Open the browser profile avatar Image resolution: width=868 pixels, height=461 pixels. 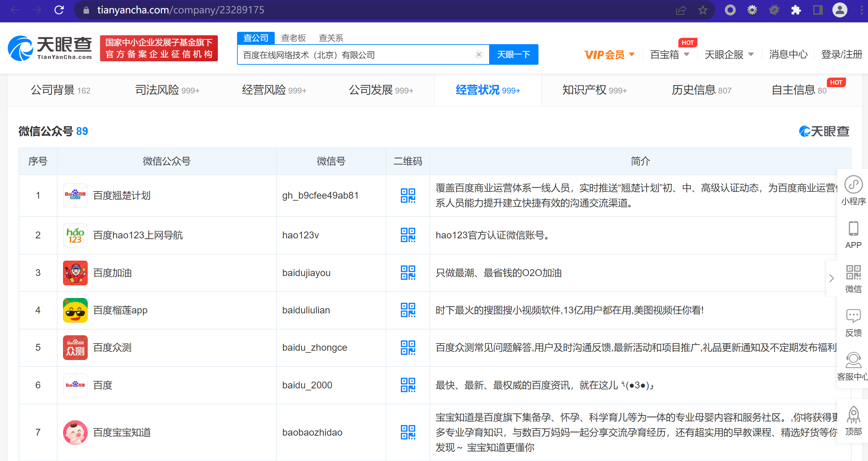click(x=840, y=10)
